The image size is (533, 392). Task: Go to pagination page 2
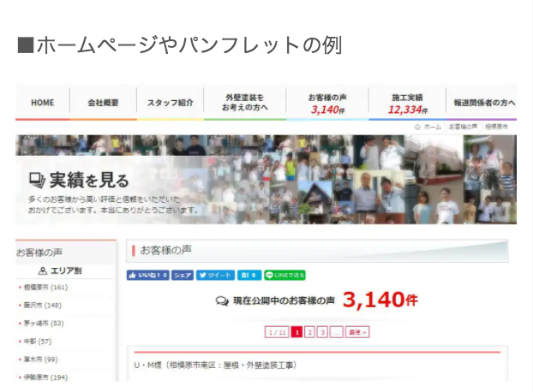(309, 332)
